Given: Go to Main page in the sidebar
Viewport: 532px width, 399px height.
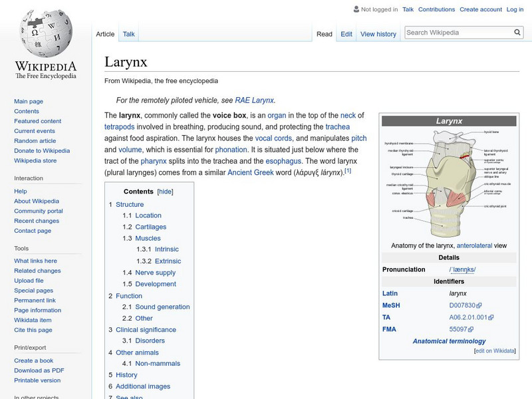Looking at the screenshot, I should (x=29, y=101).
